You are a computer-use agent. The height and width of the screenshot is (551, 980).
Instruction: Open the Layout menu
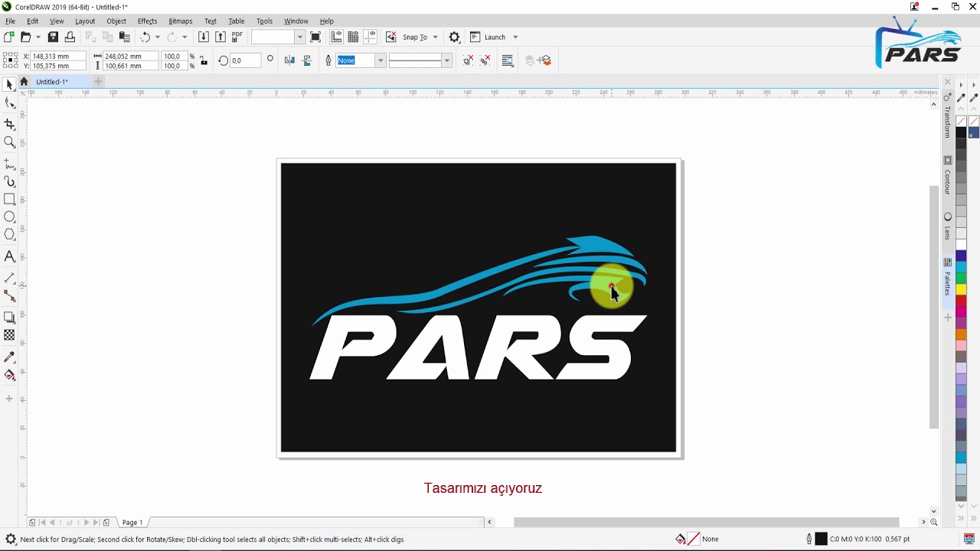pos(85,21)
